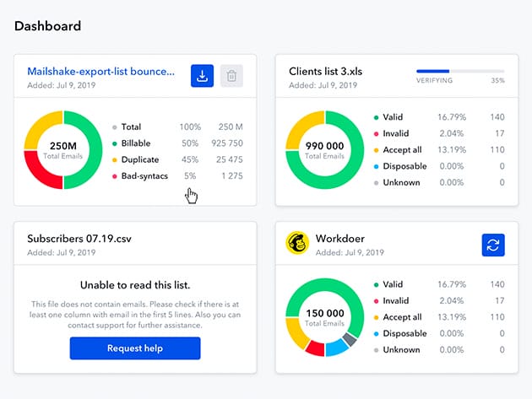Viewport: 532px width, 399px height.
Task: Select the red Bad-syntacs legend dot
Action: 114,175
